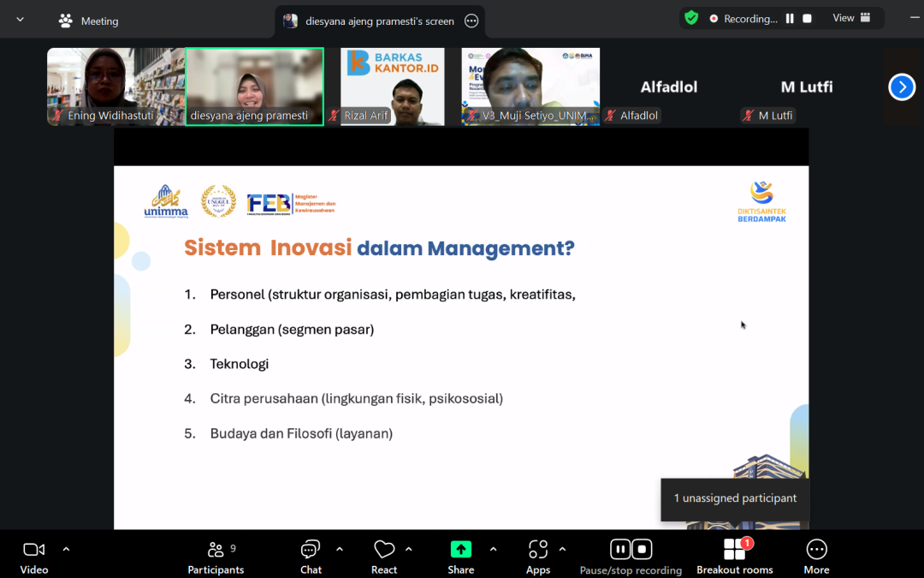
Task: Expand the Share options caret
Action: point(494,549)
